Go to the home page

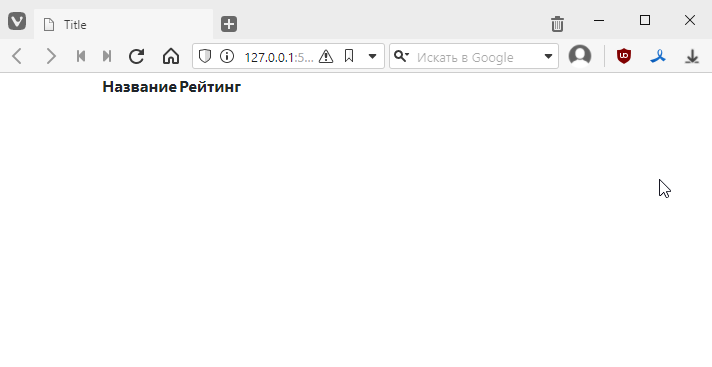pos(171,56)
